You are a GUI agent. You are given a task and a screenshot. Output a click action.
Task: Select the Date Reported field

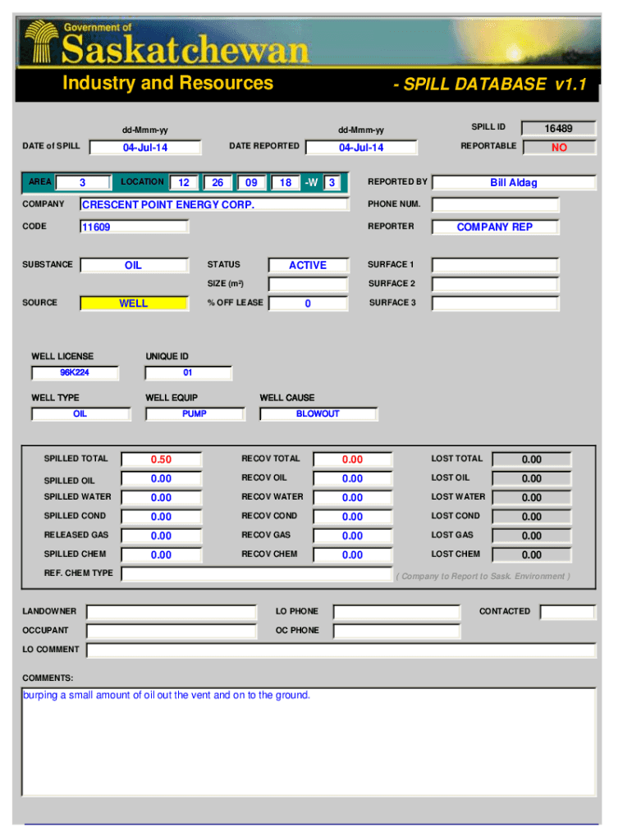coord(361,148)
